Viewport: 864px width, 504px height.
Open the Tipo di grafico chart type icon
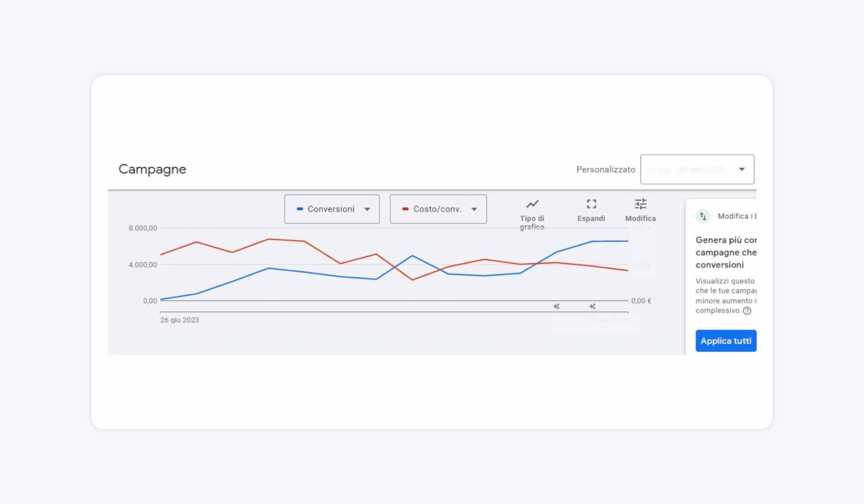click(532, 204)
